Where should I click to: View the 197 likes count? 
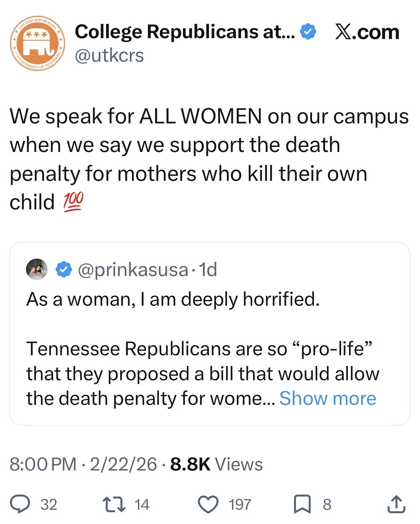coord(240,504)
